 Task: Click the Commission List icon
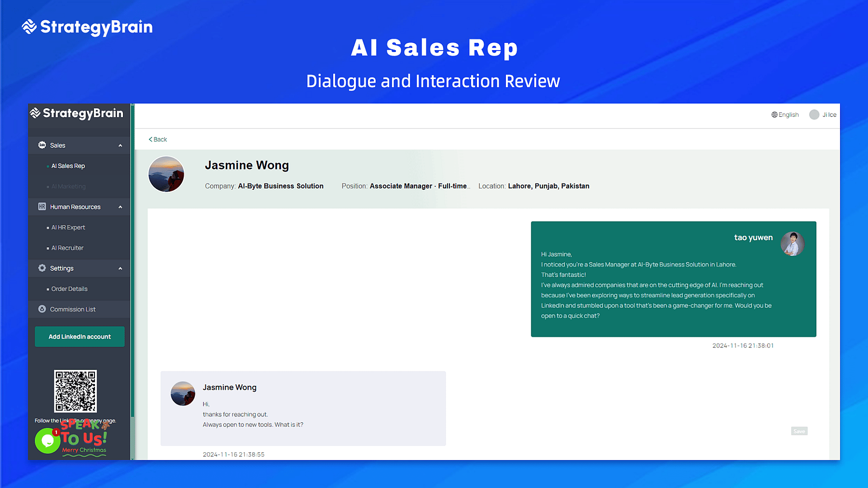click(42, 309)
